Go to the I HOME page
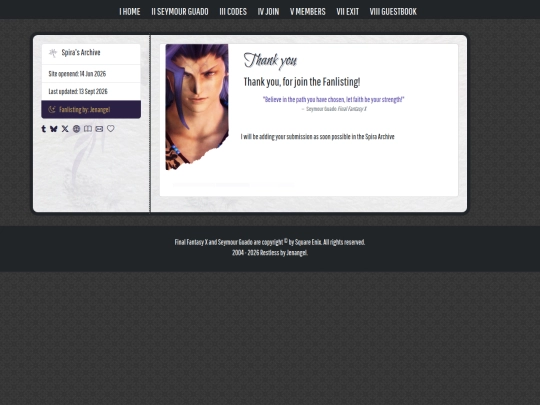Image resolution: width=540 pixels, height=405 pixels. (130, 12)
